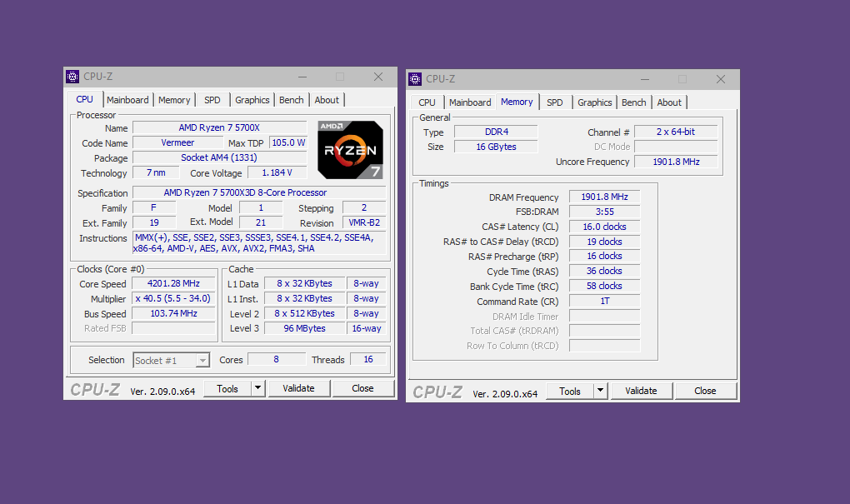Viewport: 850px width, 504px height.
Task: Open Graphics tab in left CPU-Z window
Action: click(252, 100)
